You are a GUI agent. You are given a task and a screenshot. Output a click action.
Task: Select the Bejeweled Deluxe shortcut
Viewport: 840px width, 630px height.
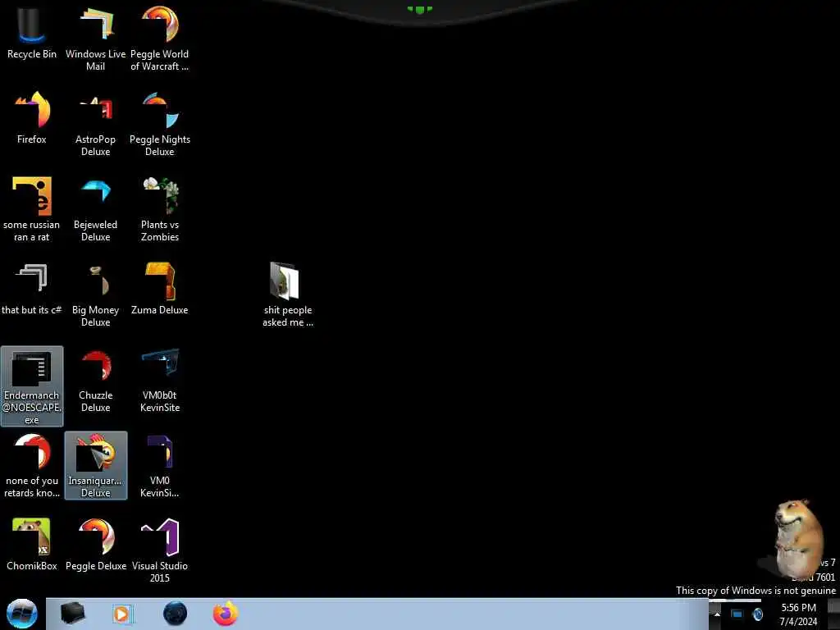95,209
